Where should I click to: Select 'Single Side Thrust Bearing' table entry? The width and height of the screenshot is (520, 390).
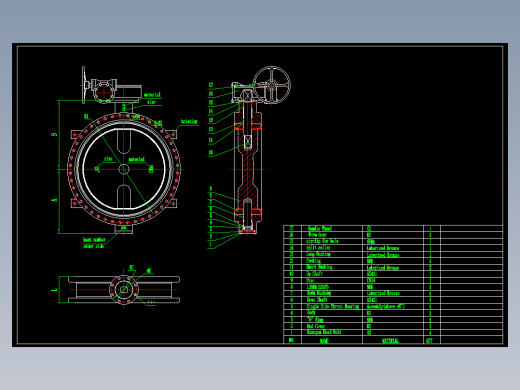333,306
